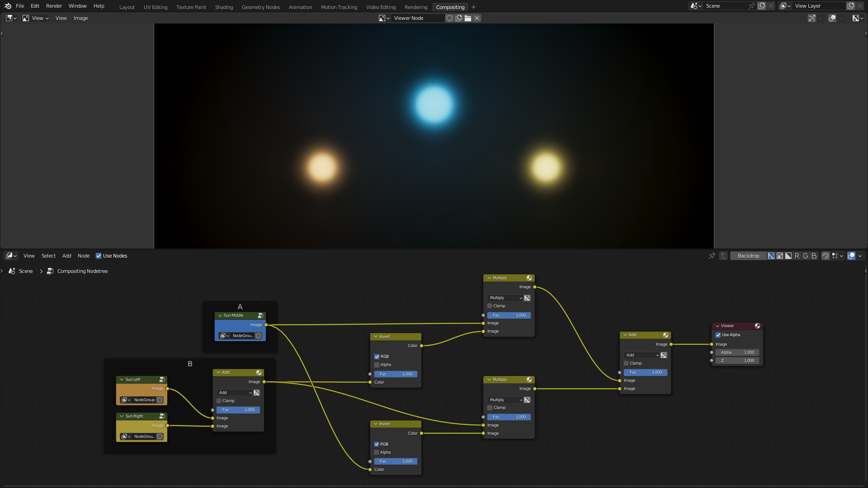Screen dimensions: 868x488
Task: Enable Clamp on the top Multiply node
Action: coord(490,306)
